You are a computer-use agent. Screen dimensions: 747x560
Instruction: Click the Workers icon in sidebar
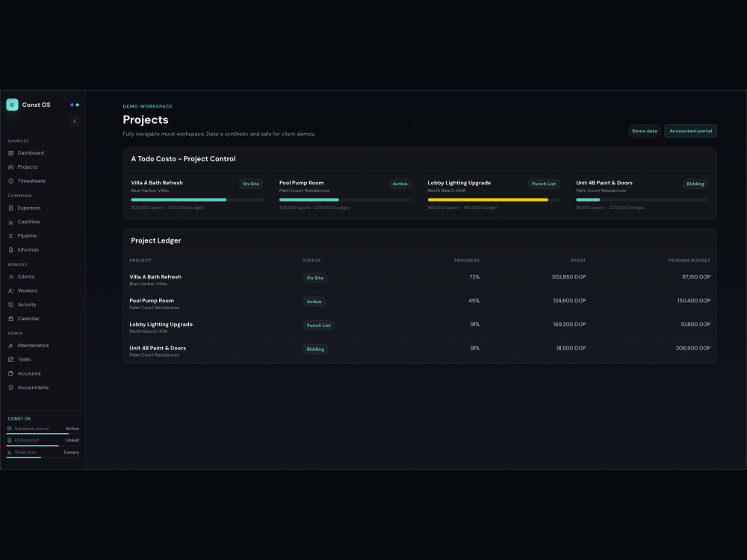11,290
